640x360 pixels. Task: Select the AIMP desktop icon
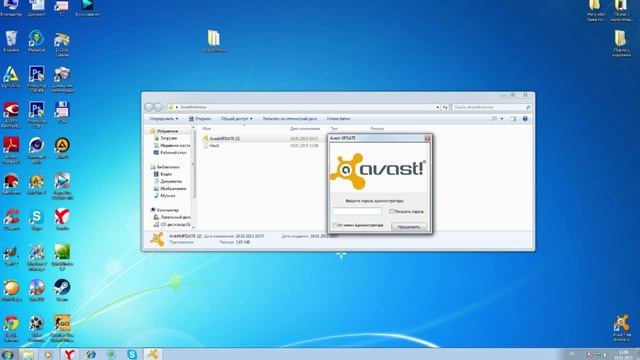click(62, 148)
